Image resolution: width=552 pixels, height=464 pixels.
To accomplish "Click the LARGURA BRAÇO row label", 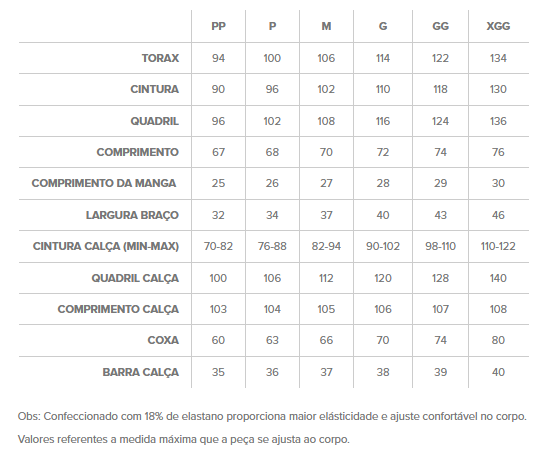I will pos(132,215).
